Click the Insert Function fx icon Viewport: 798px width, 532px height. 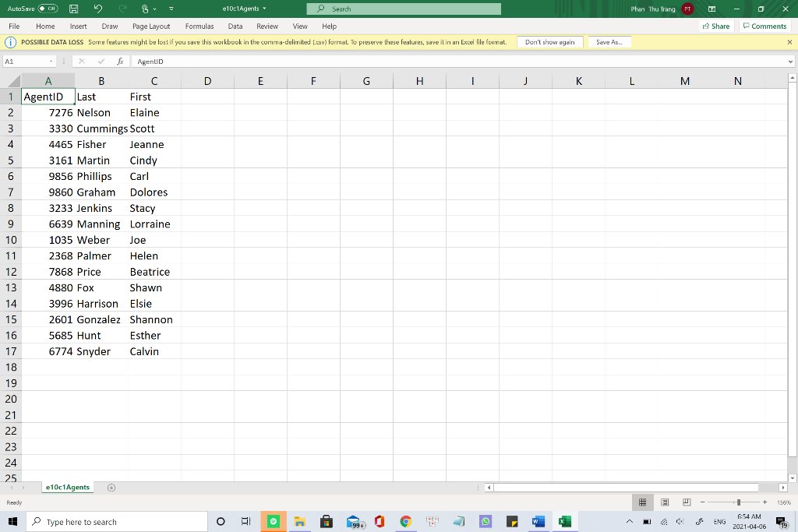coord(120,62)
